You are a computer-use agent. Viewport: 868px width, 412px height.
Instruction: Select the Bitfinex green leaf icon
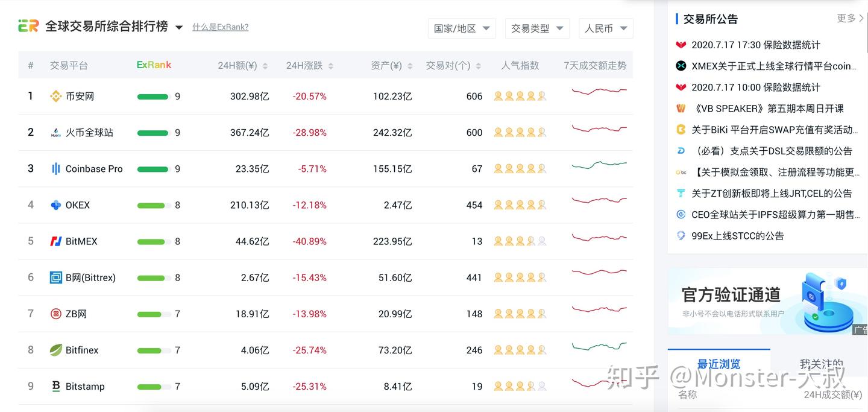(x=56, y=349)
